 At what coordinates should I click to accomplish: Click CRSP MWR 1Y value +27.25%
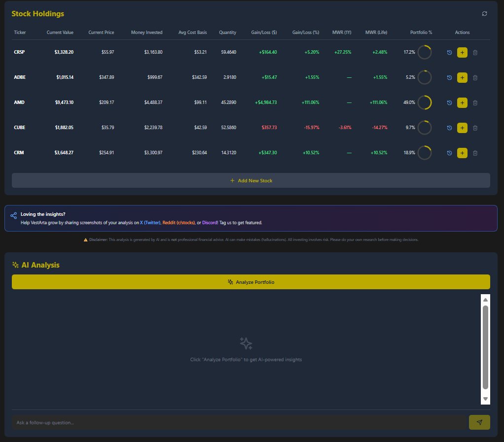[x=343, y=52]
